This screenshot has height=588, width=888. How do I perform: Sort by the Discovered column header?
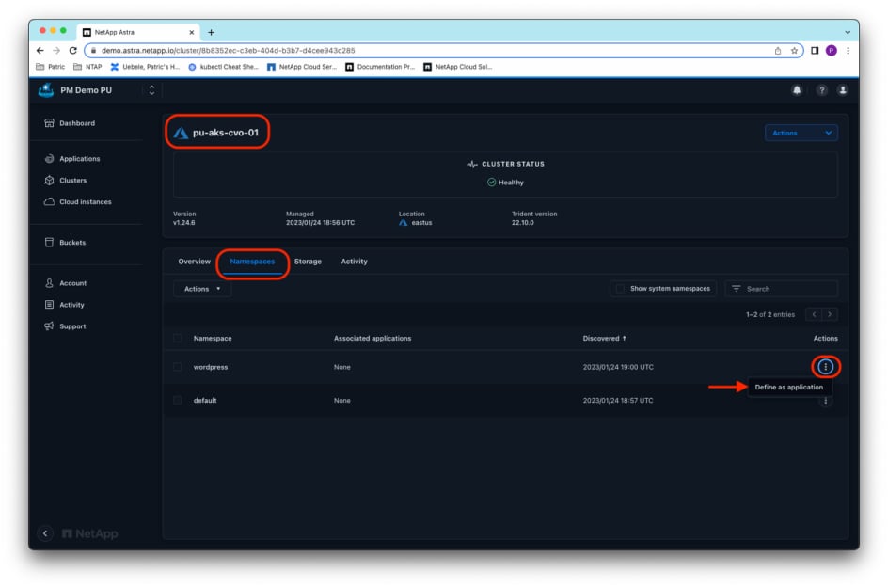click(x=604, y=338)
